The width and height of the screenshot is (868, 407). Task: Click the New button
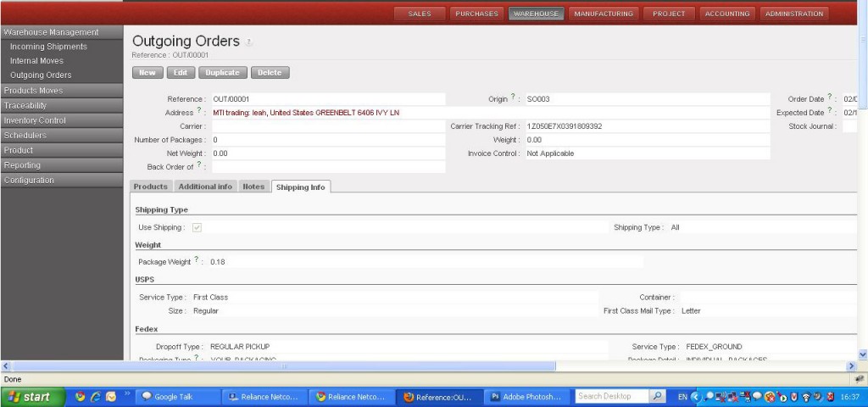[147, 73]
